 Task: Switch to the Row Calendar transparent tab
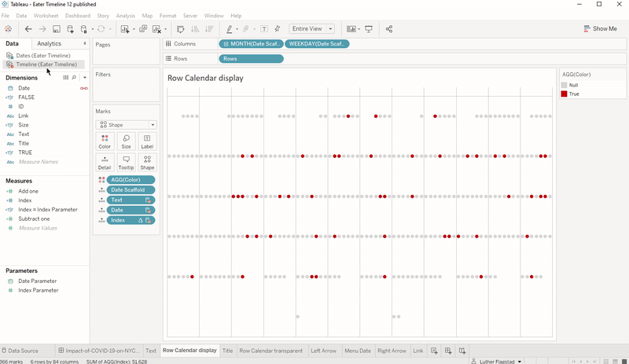pyautogui.click(x=270, y=351)
